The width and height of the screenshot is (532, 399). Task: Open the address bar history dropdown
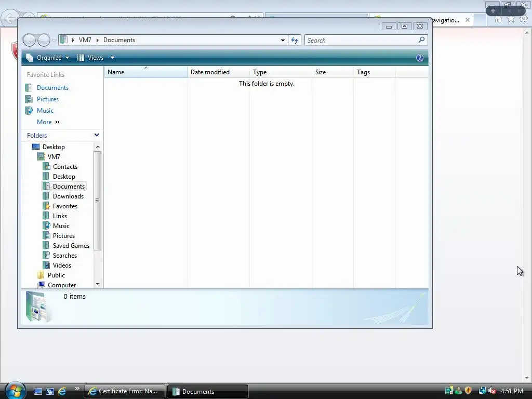point(283,40)
